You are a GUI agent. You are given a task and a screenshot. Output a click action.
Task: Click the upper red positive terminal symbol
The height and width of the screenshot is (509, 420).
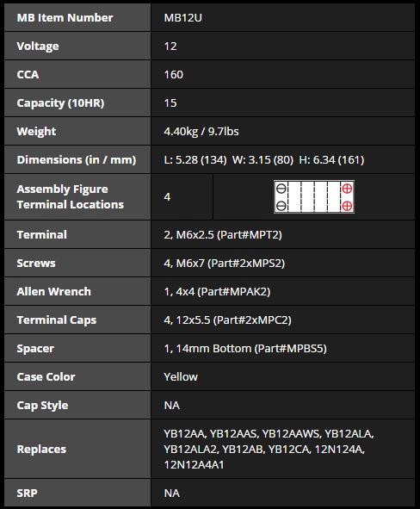347,189
